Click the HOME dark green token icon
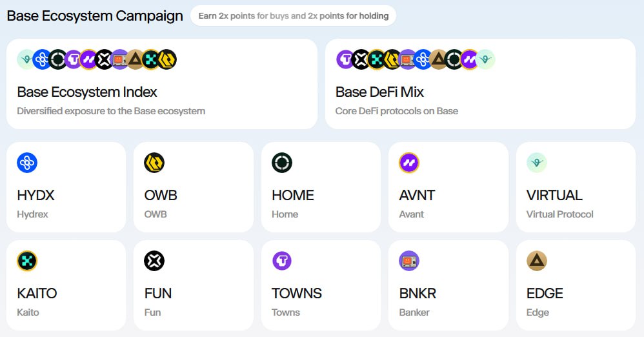The height and width of the screenshot is (337, 644). point(282,163)
